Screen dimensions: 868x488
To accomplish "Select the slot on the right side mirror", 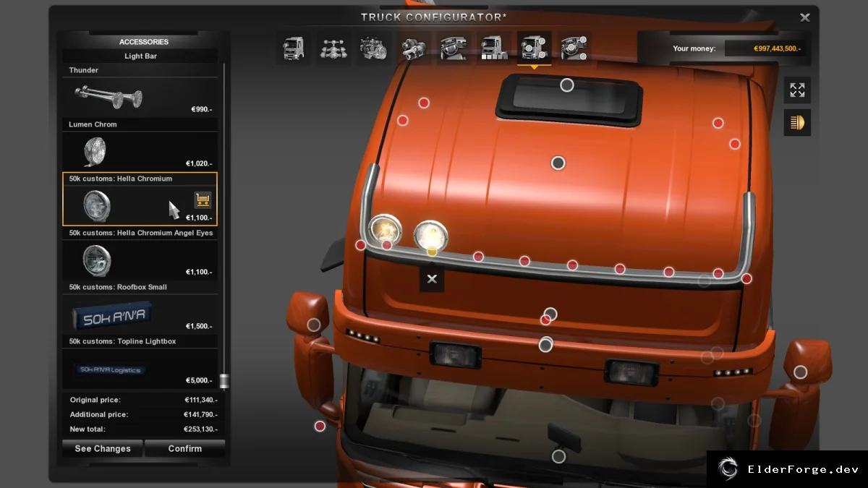I will click(800, 372).
